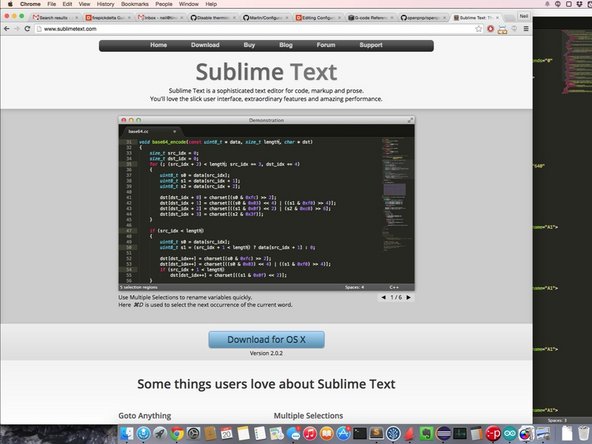Open Sublime Text icon in dock
592x444 pixels.
[376, 434]
